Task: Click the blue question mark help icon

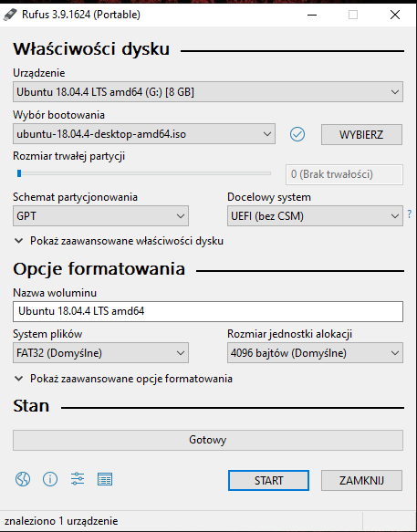Action: tap(410, 214)
